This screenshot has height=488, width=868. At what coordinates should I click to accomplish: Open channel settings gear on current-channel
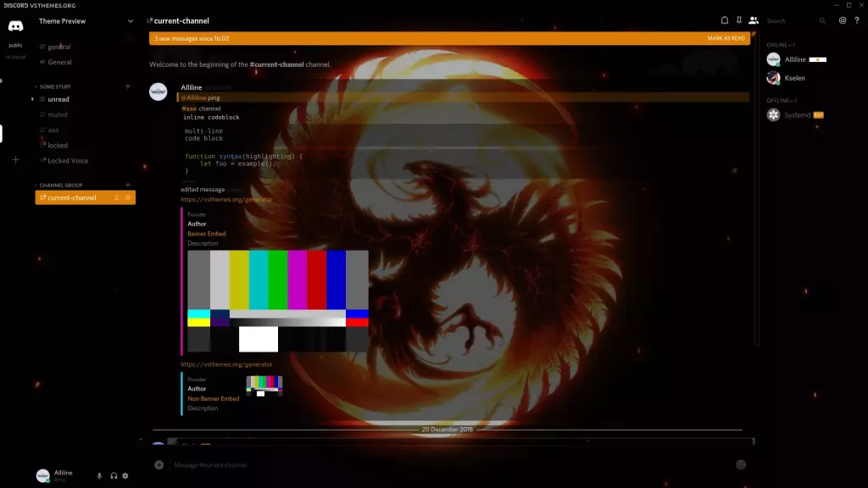[126, 197]
